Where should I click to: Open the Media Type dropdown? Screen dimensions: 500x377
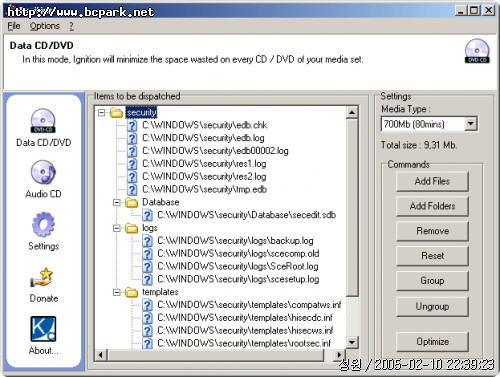pyautogui.click(x=470, y=124)
